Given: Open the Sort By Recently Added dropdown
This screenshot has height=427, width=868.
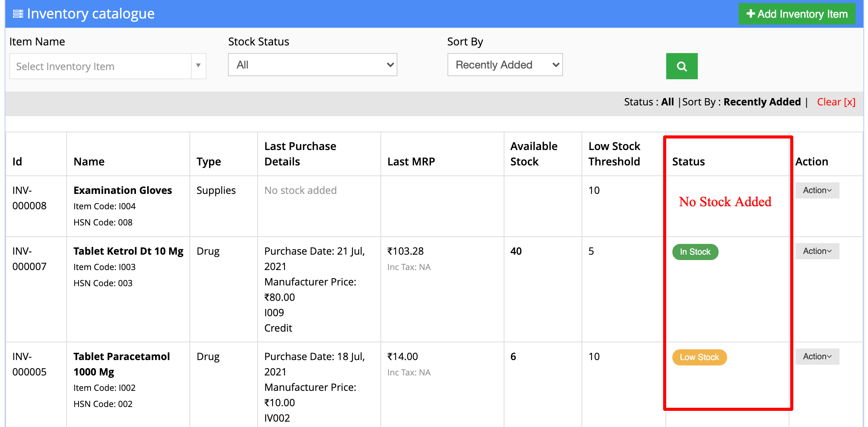Looking at the screenshot, I should [x=505, y=65].
